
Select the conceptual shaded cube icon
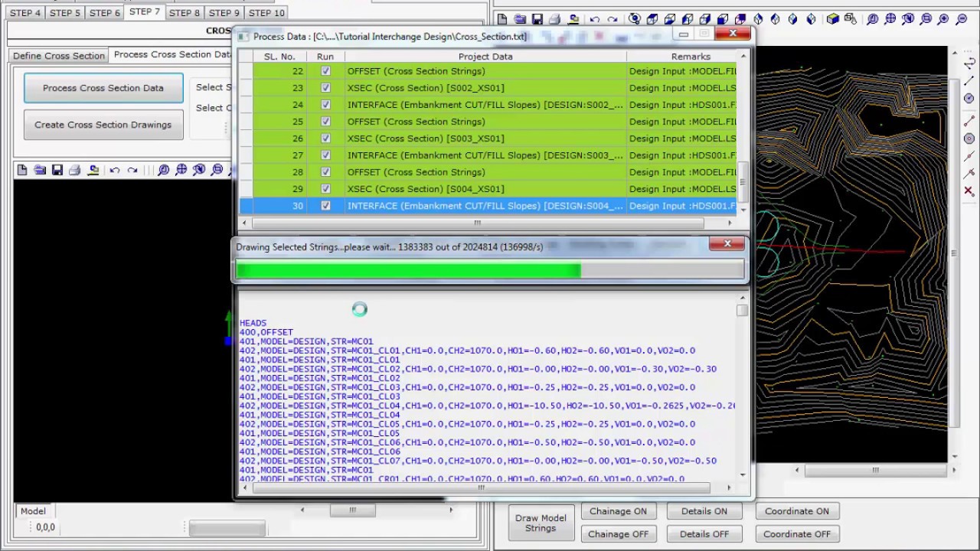point(833,19)
